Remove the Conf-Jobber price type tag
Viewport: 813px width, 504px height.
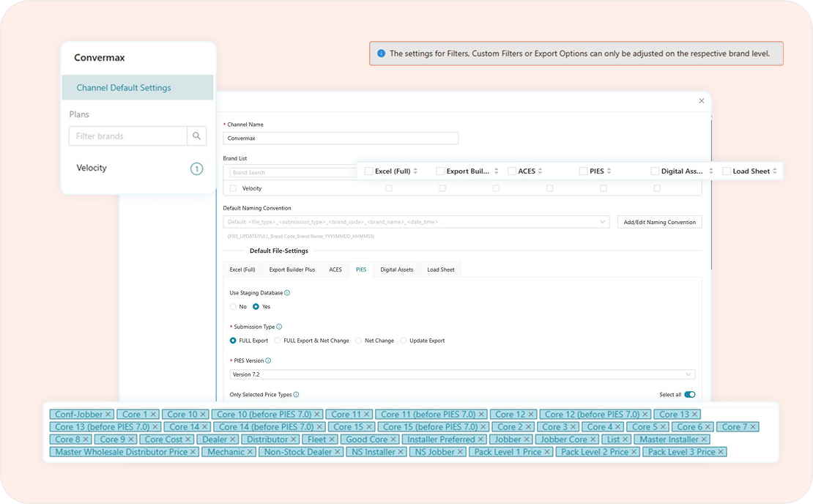pyautogui.click(x=108, y=415)
